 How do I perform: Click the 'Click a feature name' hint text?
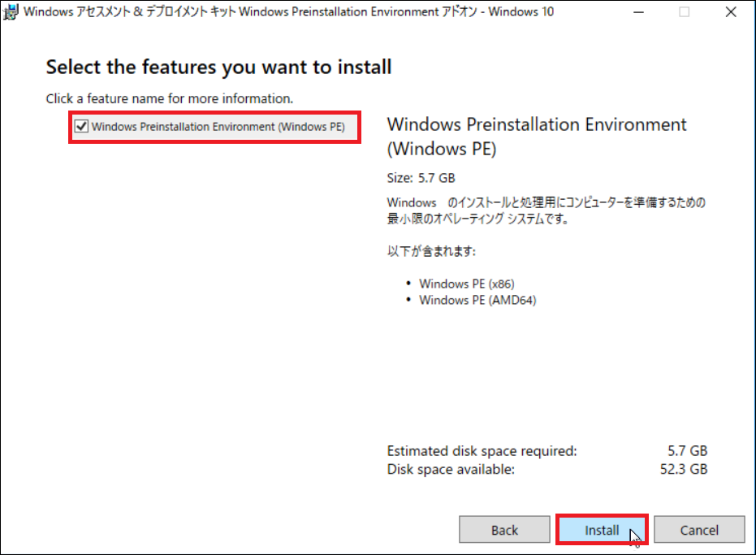pyautogui.click(x=169, y=98)
